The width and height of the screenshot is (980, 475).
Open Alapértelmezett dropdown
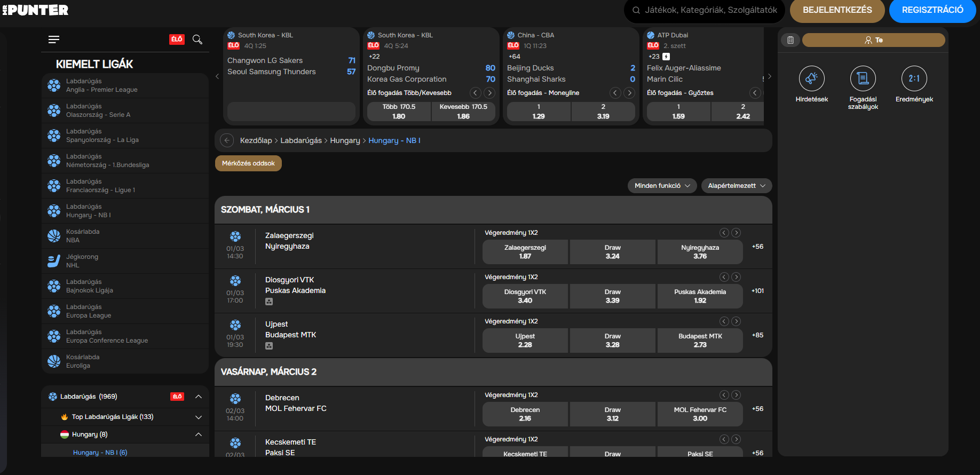737,186
